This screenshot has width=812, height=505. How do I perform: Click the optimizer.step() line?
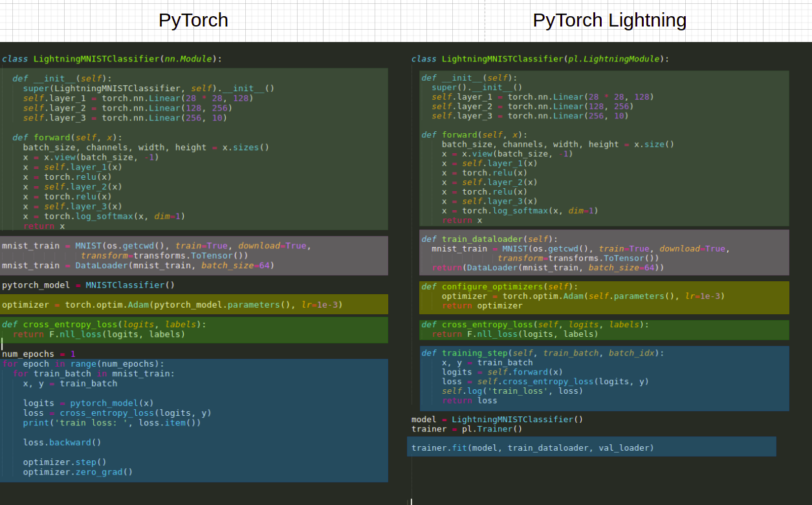(x=65, y=462)
